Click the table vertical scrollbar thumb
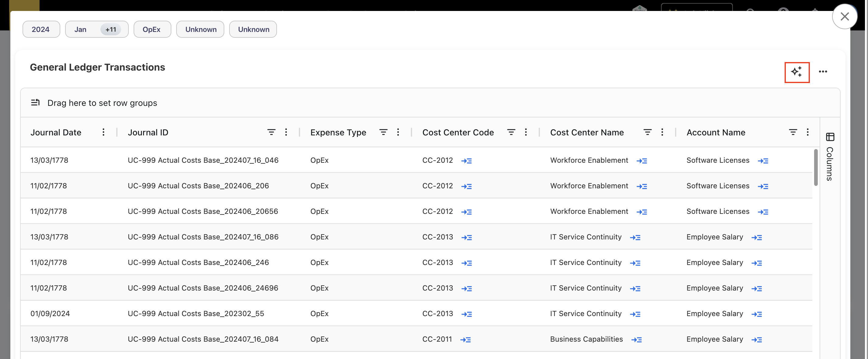This screenshot has width=868, height=359. click(x=816, y=167)
